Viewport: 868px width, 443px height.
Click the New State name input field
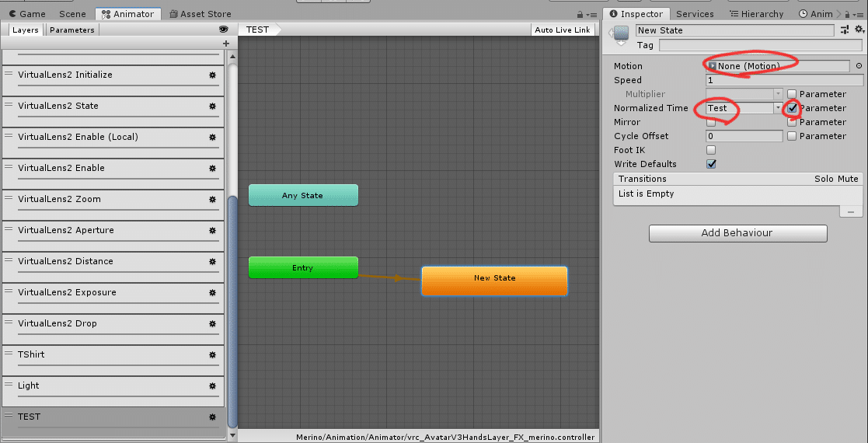coord(735,30)
